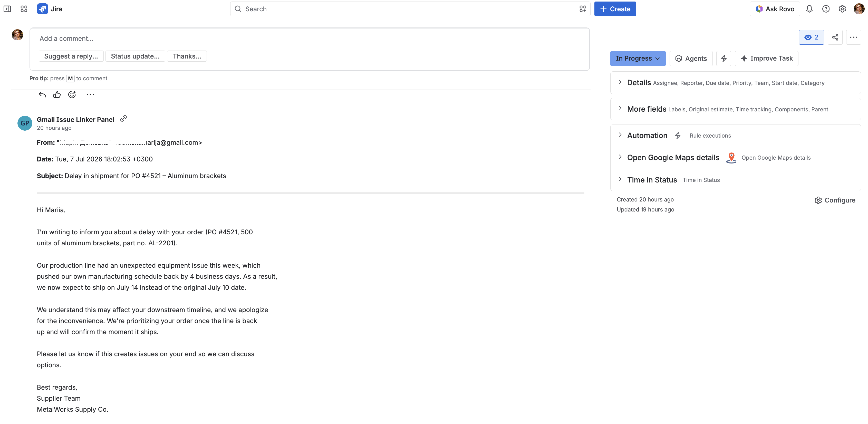The image size is (868, 424).
Task: Expand the Details section
Action: pyautogui.click(x=735, y=83)
